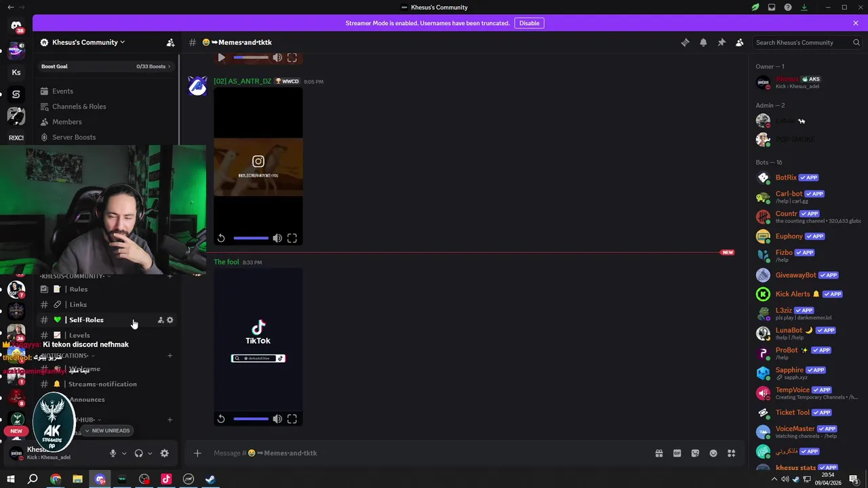
Task: Collapse the KHESUS-COMMUNITY category
Action: point(75,276)
